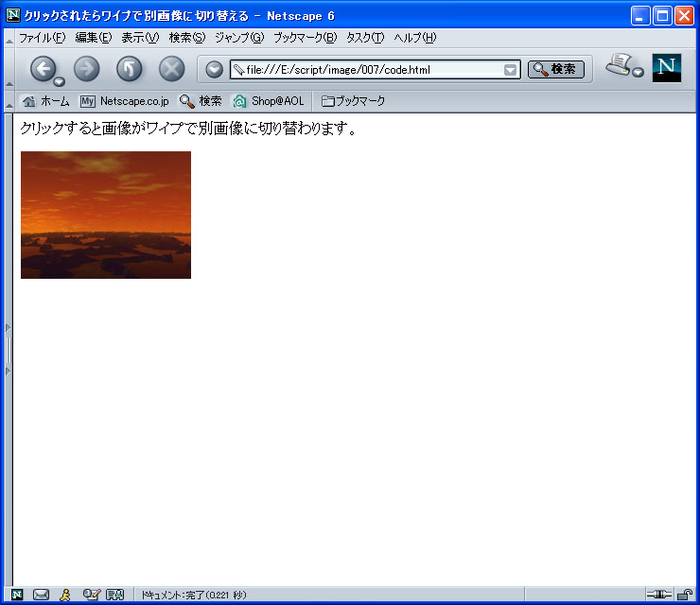Click the 検索 link in personal toolbar

coord(201,101)
